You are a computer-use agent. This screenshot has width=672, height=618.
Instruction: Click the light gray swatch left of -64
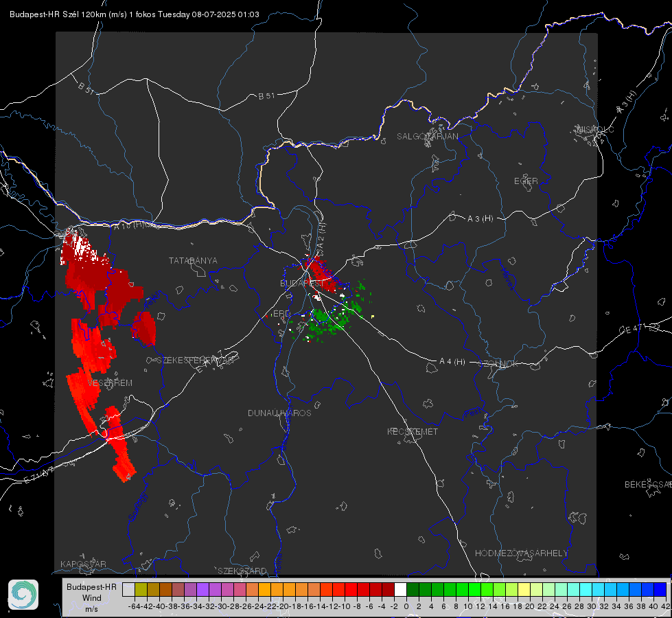pos(128,589)
